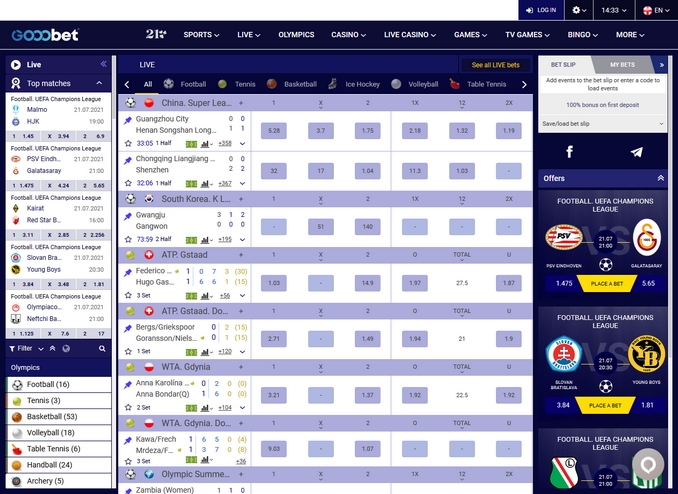Open the TV GAMES menu
Image resolution: width=678 pixels, height=494 pixels.
click(x=528, y=35)
